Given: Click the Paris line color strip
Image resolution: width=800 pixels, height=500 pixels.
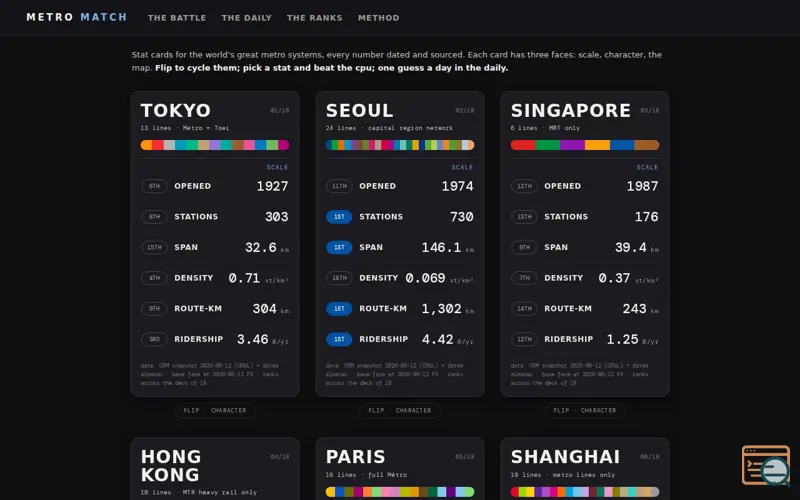Looking at the screenshot, I should tap(399, 492).
